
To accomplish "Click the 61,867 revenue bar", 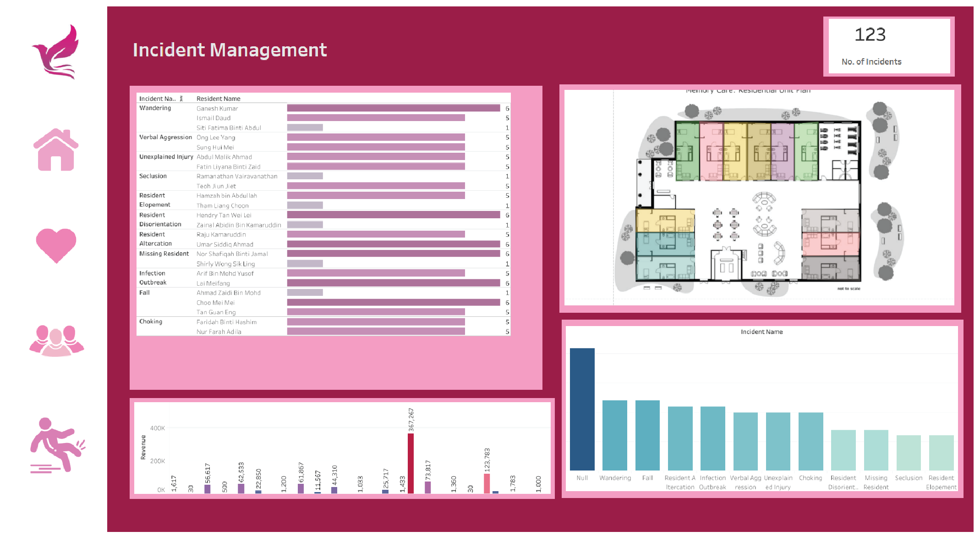I will [301, 488].
